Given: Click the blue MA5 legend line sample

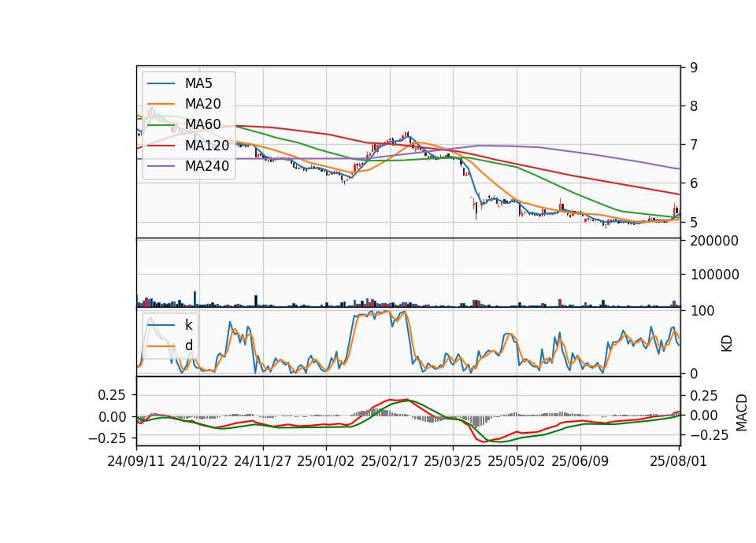Looking at the screenshot, I should click(161, 84).
